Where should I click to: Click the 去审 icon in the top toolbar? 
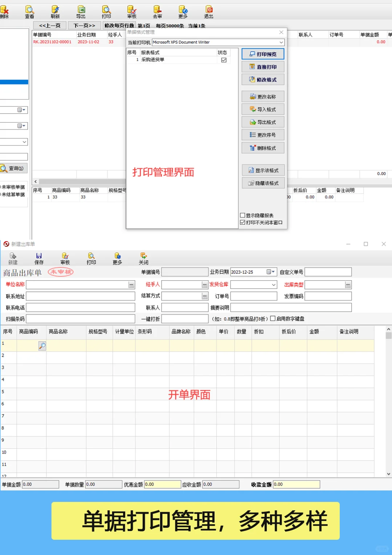(157, 12)
